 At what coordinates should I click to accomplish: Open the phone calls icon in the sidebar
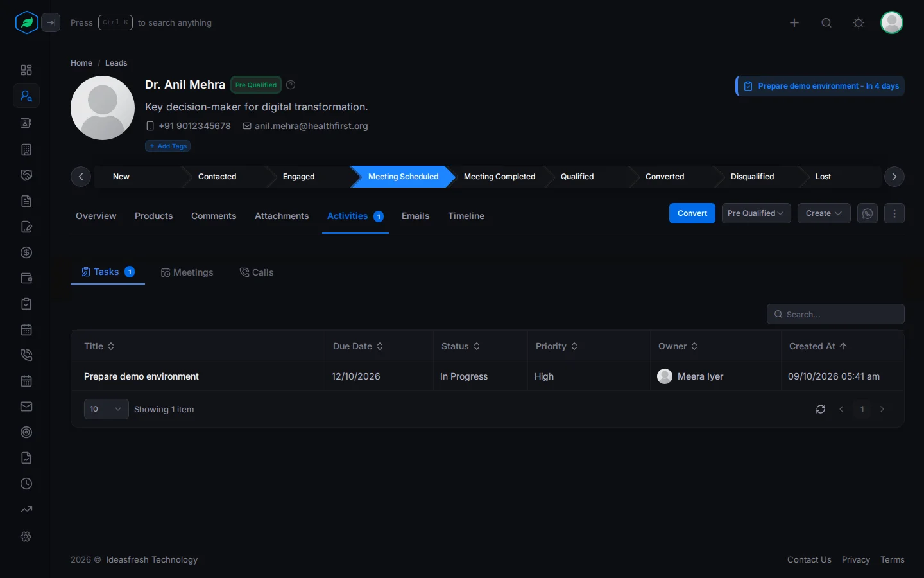tap(26, 355)
